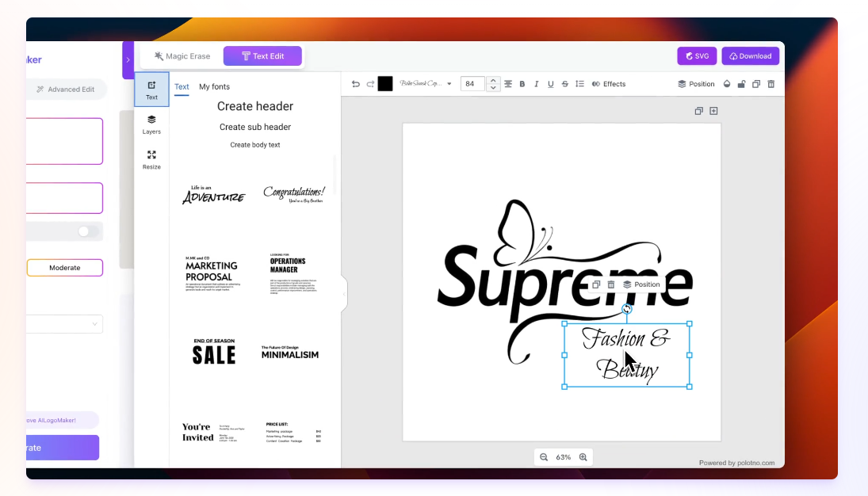Duplicate the page with the icon above canvas

(x=698, y=111)
